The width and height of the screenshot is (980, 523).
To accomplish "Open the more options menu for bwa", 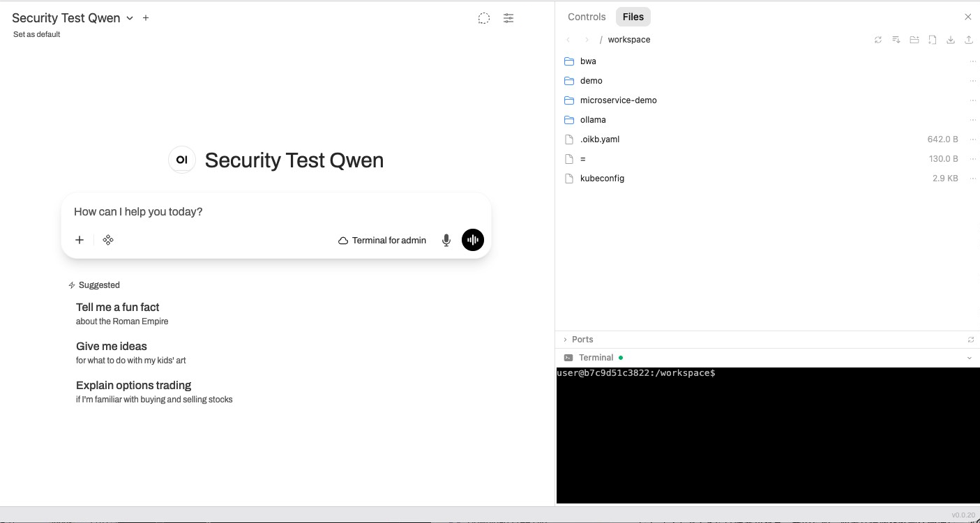I will (x=973, y=61).
